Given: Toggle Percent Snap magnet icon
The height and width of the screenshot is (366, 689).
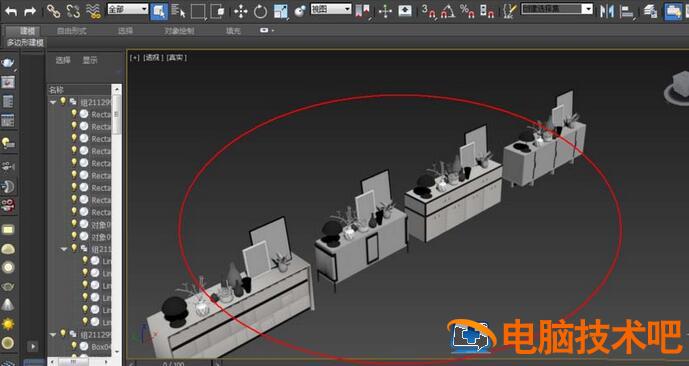Looking at the screenshot, I should 467,11.
